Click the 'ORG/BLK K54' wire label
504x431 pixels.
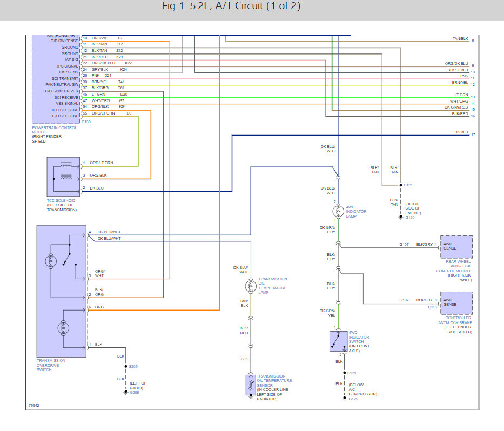point(109,107)
